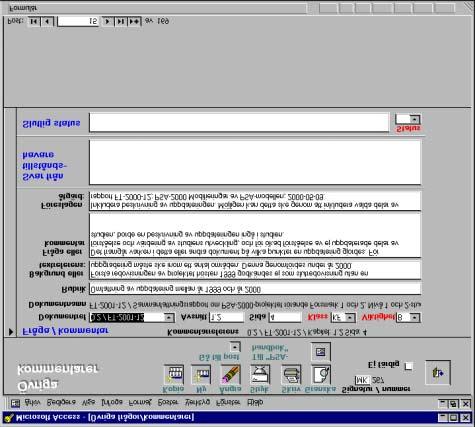Click the form control icon beside Arkiv menu

tap(15, 404)
